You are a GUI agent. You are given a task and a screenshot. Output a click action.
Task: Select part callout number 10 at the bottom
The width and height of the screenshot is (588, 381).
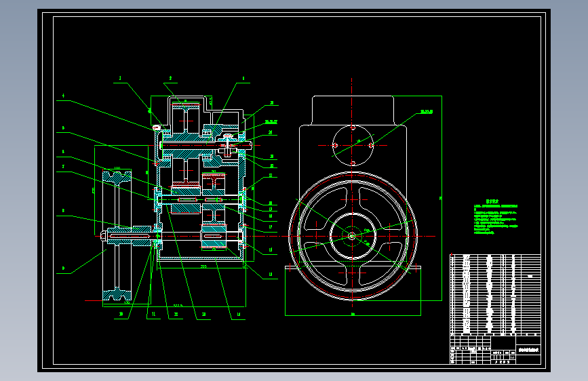(121, 315)
